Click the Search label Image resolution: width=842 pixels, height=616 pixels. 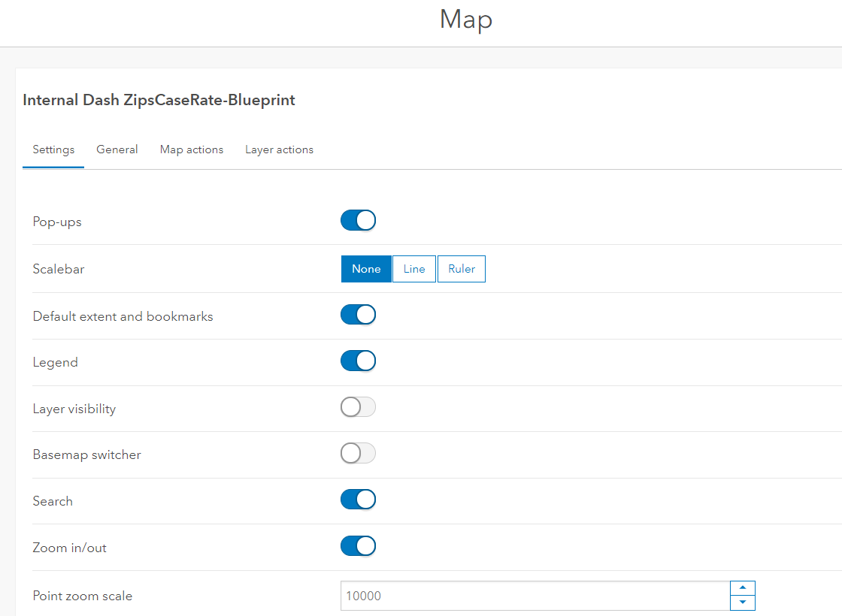(x=53, y=501)
